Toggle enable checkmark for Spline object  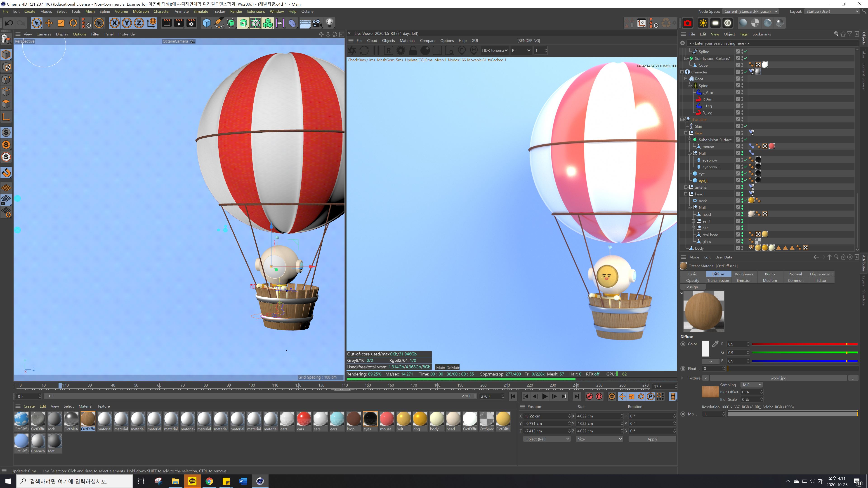click(x=746, y=52)
